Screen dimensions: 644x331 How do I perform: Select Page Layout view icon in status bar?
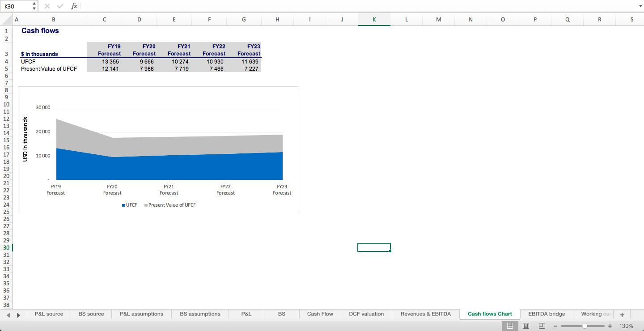pos(526,326)
